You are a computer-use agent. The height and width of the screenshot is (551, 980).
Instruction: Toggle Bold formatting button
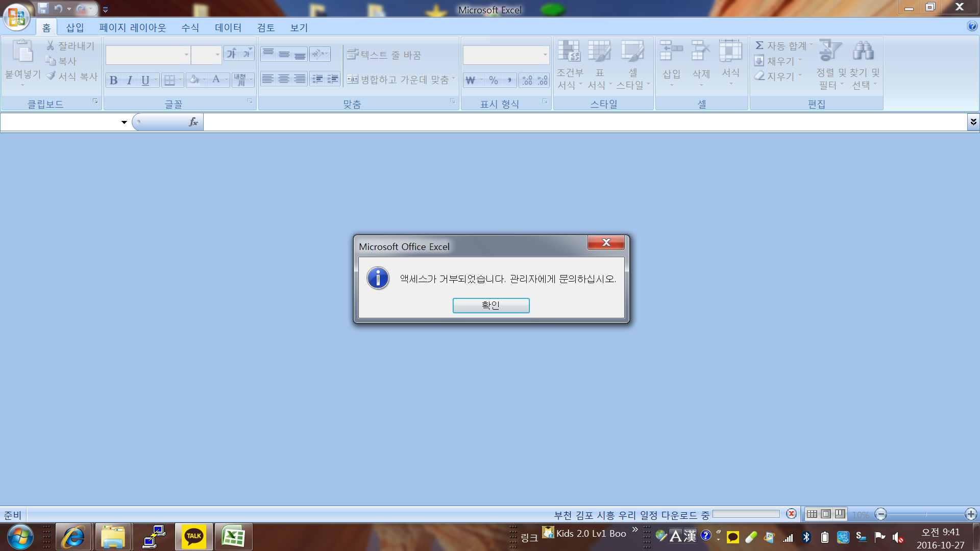[x=113, y=80]
